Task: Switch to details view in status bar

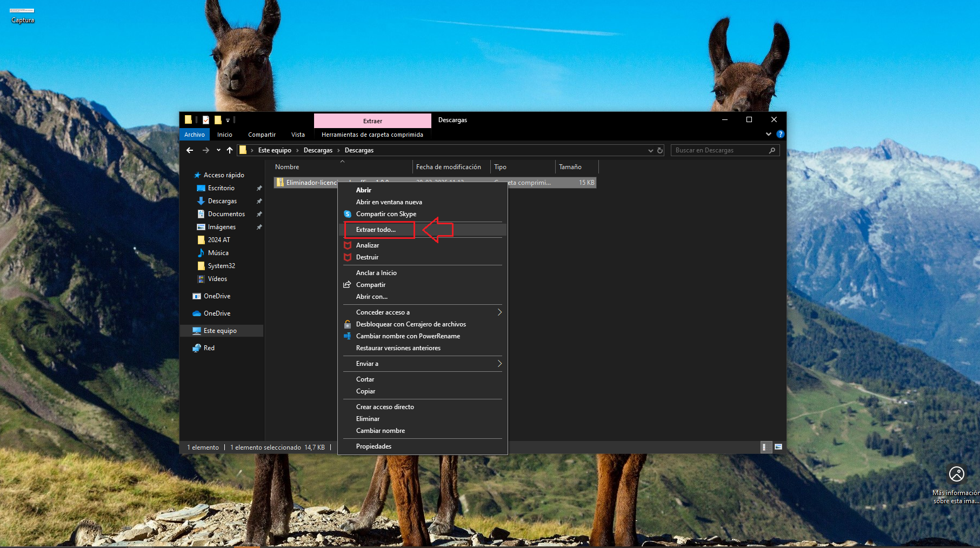Action: click(764, 447)
